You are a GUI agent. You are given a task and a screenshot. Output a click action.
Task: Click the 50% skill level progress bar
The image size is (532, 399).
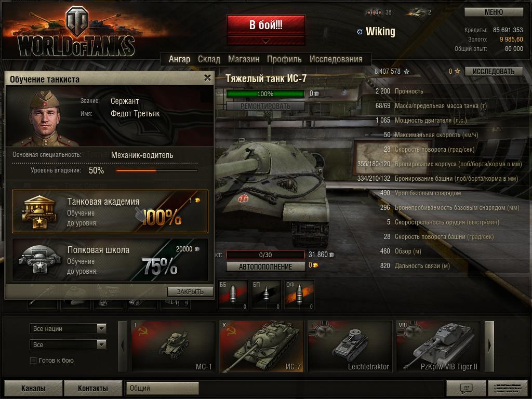coord(156,170)
